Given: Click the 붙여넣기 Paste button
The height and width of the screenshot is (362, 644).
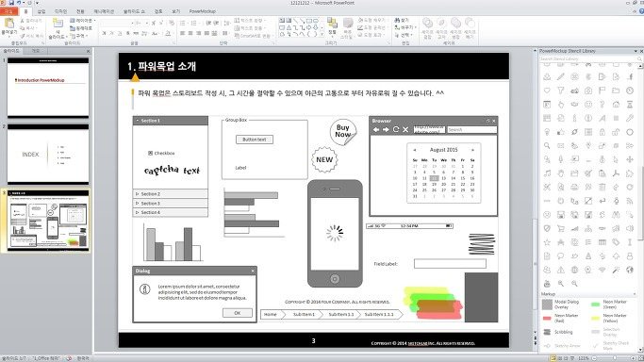Looking at the screenshot, I should tap(9, 26).
